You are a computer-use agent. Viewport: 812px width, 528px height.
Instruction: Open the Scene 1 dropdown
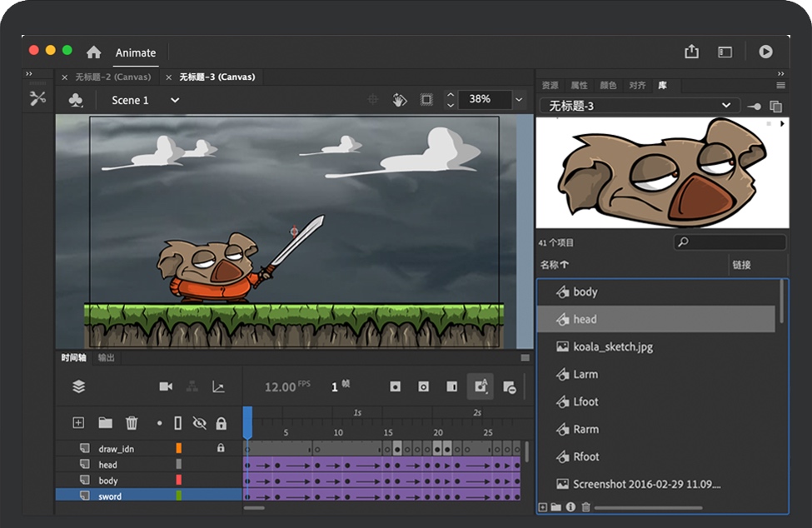tap(175, 100)
